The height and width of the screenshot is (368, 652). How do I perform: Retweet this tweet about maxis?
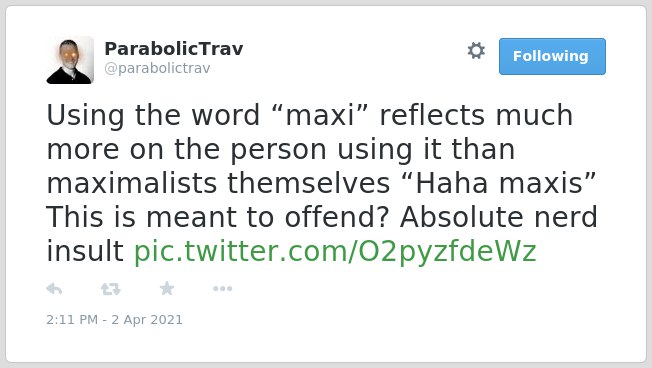pyautogui.click(x=111, y=289)
